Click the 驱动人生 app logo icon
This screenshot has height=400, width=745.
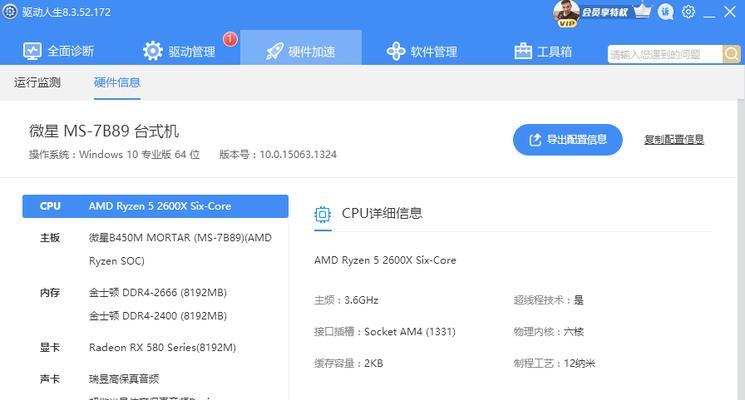click(10, 11)
